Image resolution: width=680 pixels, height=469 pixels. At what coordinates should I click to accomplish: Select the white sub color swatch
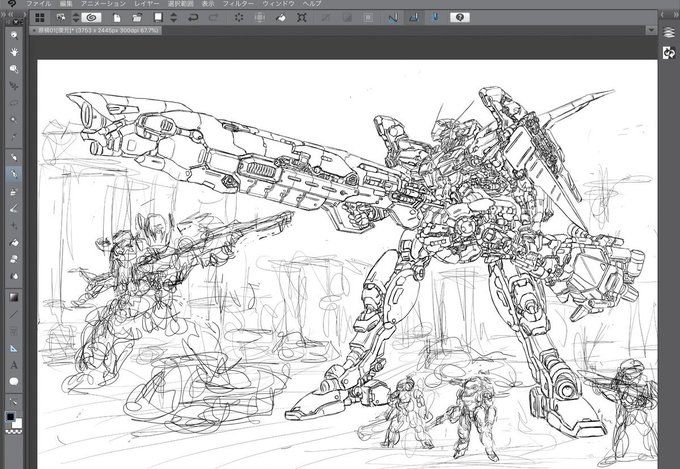(x=18, y=424)
